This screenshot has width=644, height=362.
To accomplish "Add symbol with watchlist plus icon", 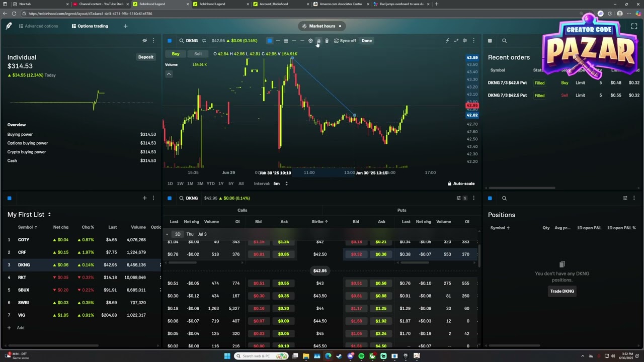I will pyautogui.click(x=144, y=198).
